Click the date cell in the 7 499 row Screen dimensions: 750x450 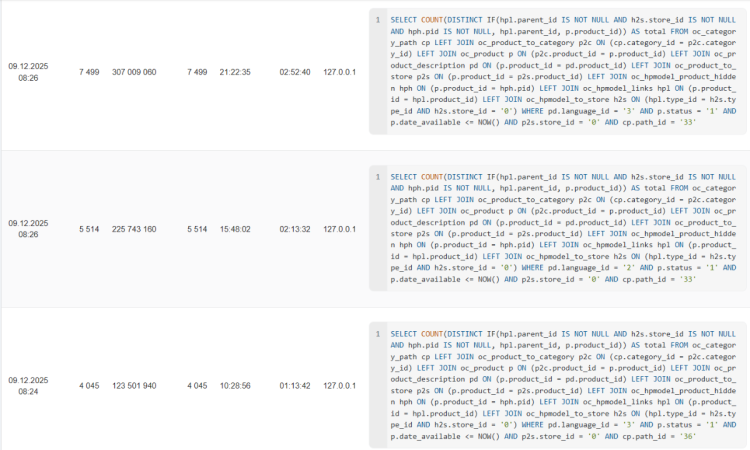pyautogui.click(x=28, y=72)
